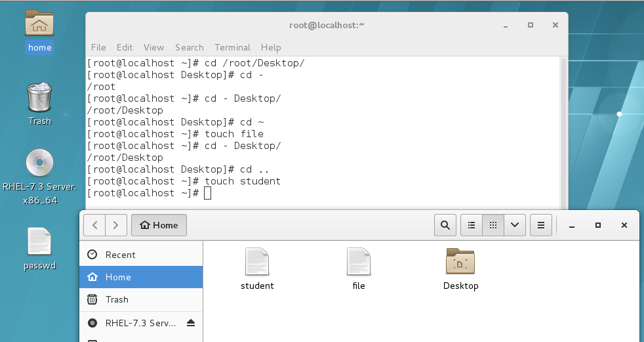644x342 pixels.
Task: Click the Recent clock icon in sidebar
Action: click(92, 255)
